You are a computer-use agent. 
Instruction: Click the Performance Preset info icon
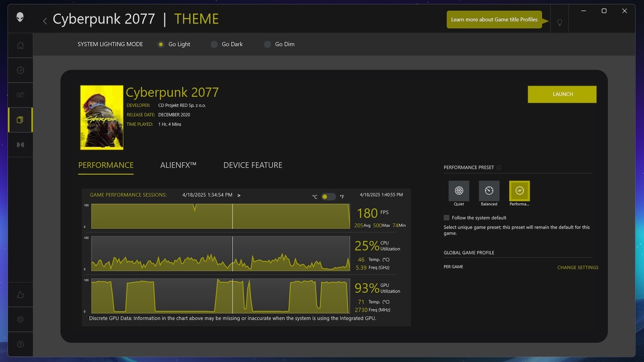499,167
